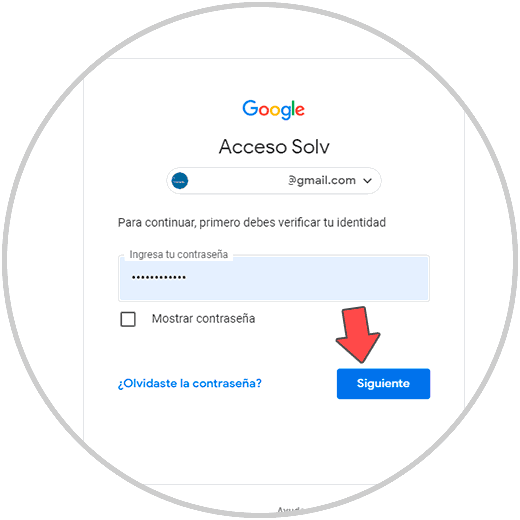Click the green l in Google logo
520x520 pixels.
coord(293,108)
